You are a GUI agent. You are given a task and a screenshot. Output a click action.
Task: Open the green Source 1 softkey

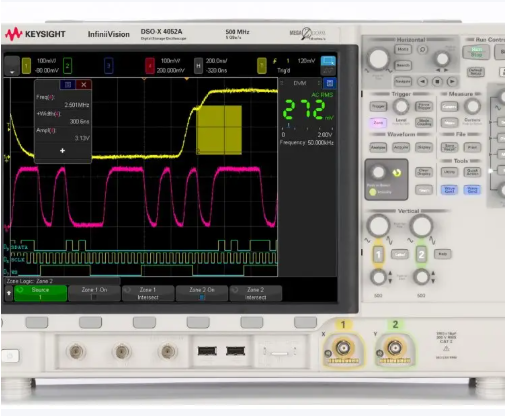(x=40, y=293)
